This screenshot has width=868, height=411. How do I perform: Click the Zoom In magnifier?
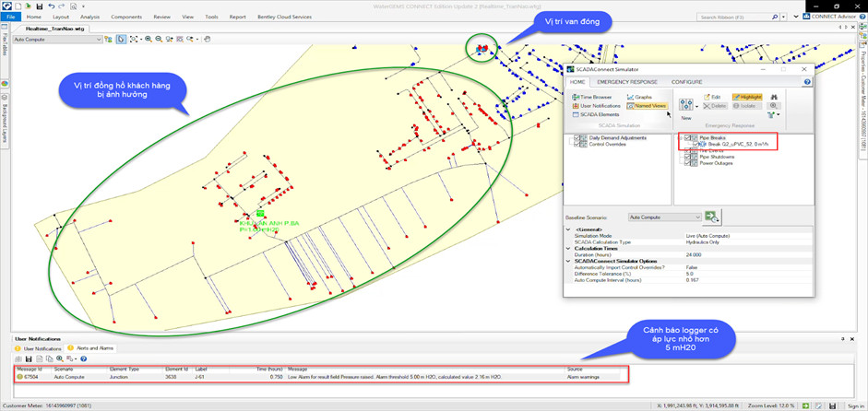click(149, 40)
